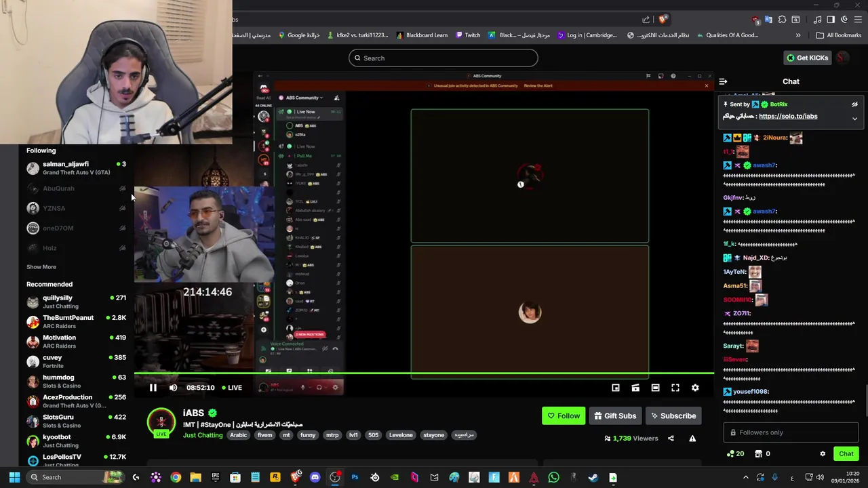
Task: Open picture-in-picture mini player icon
Action: (616, 388)
